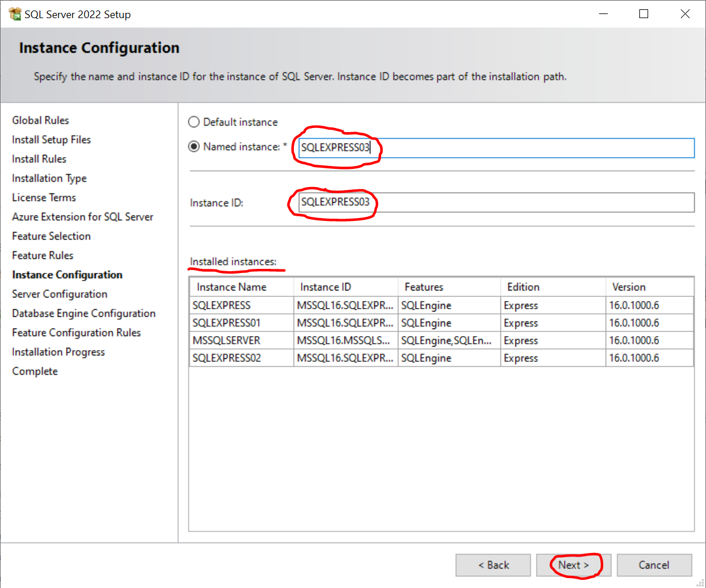706x588 pixels.
Task: Select the SQLEXPRESS02 instance name cell
Action: (241, 358)
